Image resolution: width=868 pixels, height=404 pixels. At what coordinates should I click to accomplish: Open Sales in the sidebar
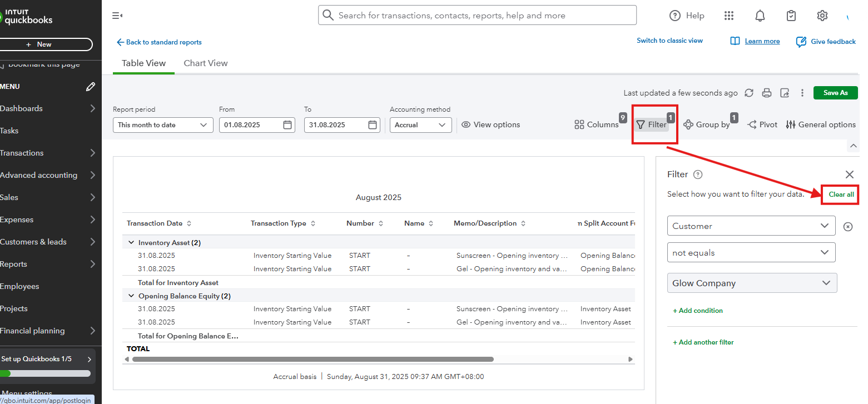[9, 197]
